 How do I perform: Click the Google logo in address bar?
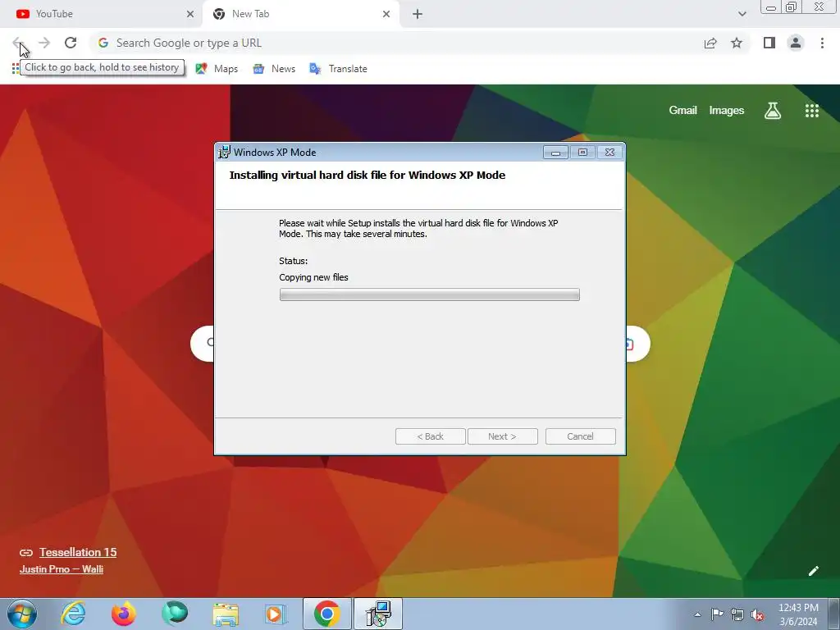(x=103, y=43)
